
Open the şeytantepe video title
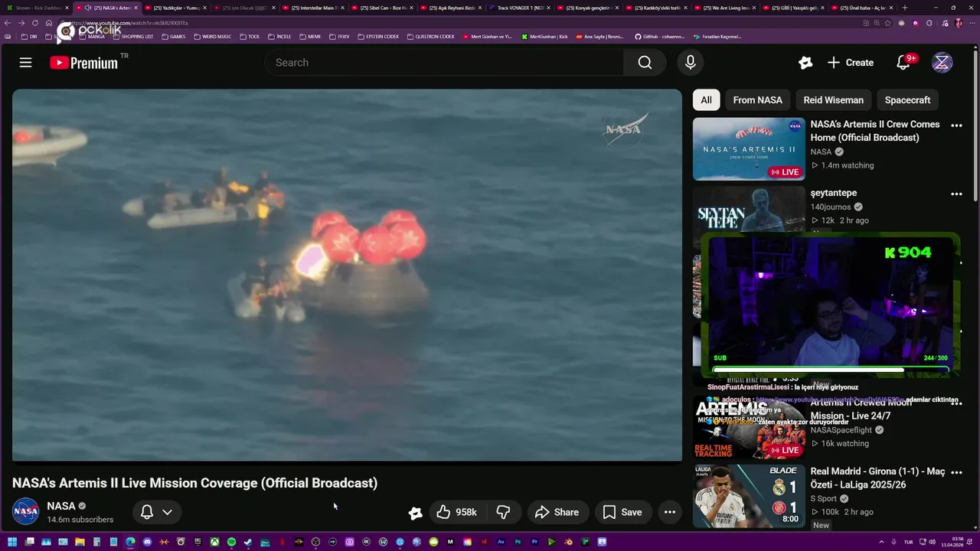833,193
